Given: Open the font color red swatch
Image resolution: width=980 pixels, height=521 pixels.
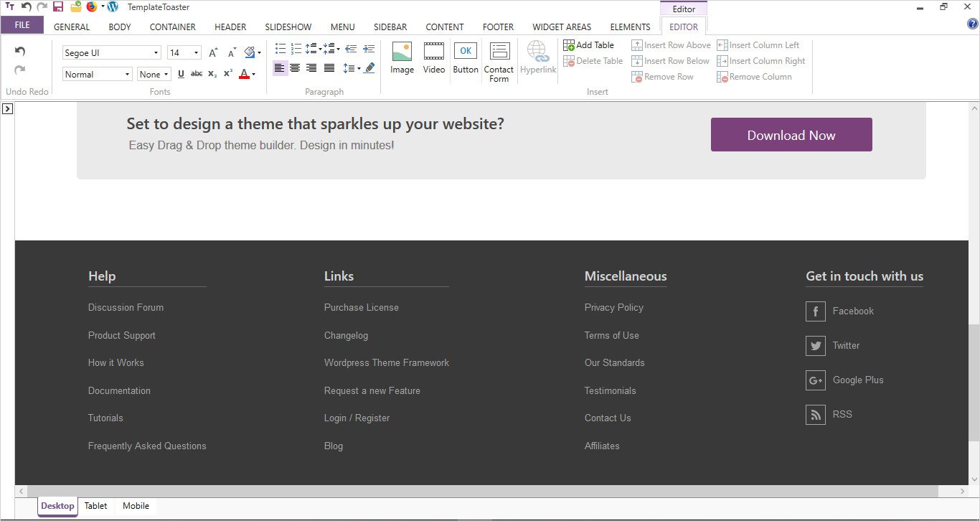Looking at the screenshot, I should pyautogui.click(x=244, y=74).
